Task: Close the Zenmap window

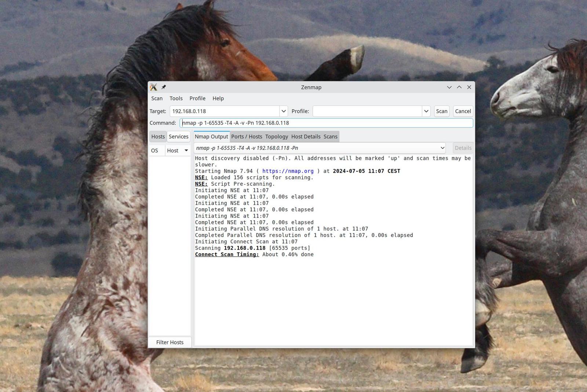Action: (x=469, y=87)
